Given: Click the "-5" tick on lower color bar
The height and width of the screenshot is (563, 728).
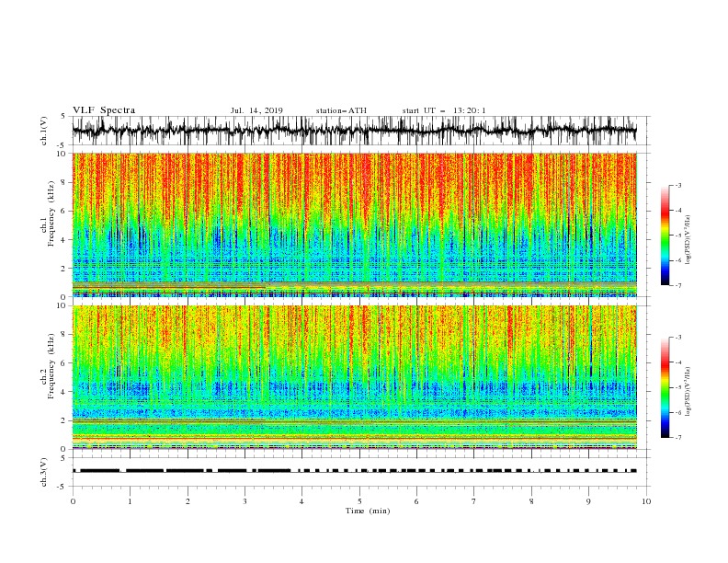Looking at the screenshot, I should [678, 387].
